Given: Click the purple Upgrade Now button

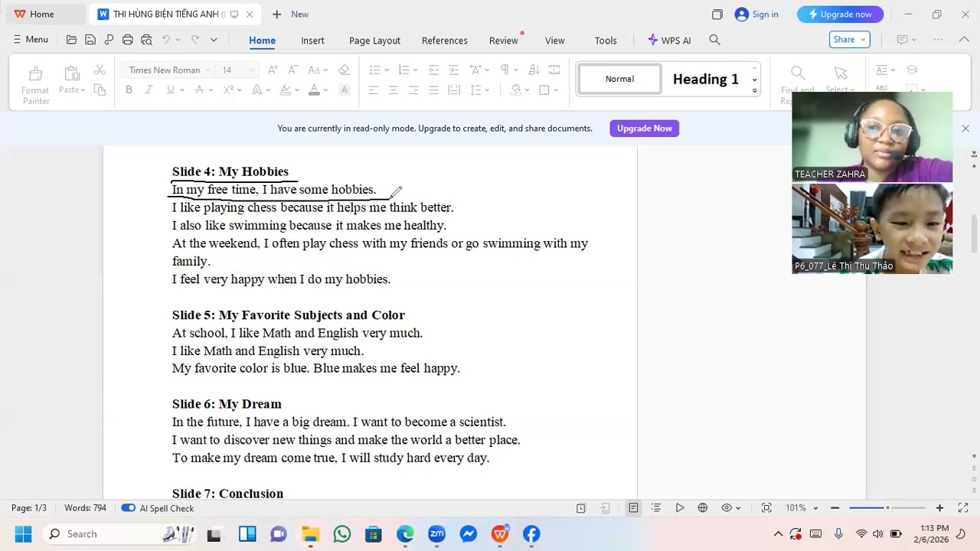Looking at the screenshot, I should point(644,129).
